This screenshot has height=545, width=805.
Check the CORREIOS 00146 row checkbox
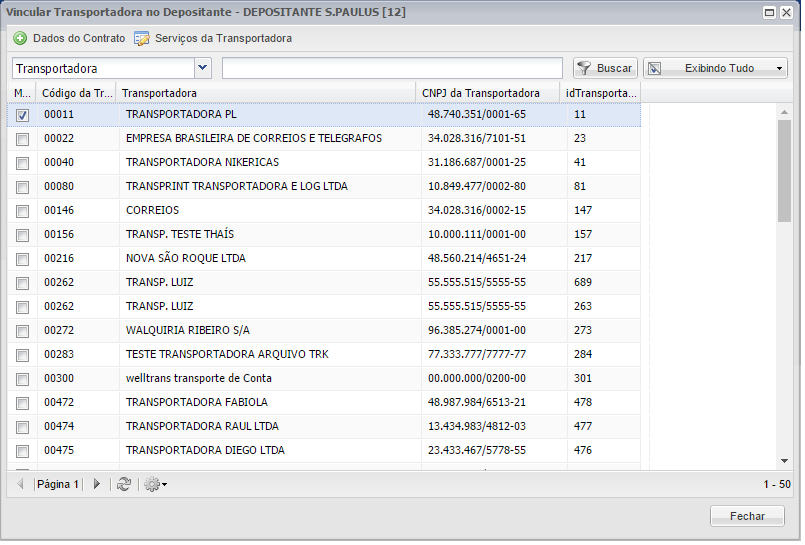click(22, 211)
